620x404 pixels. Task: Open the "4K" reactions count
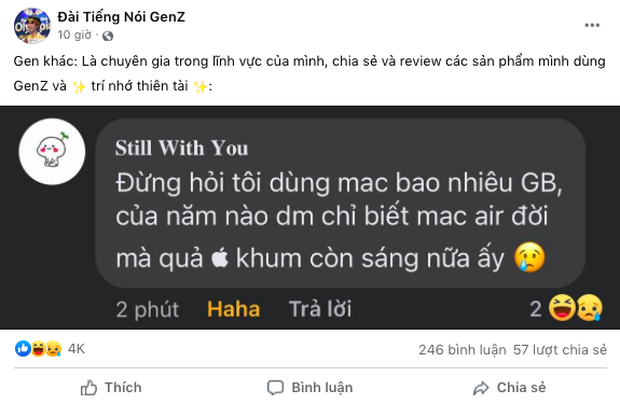click(x=77, y=351)
